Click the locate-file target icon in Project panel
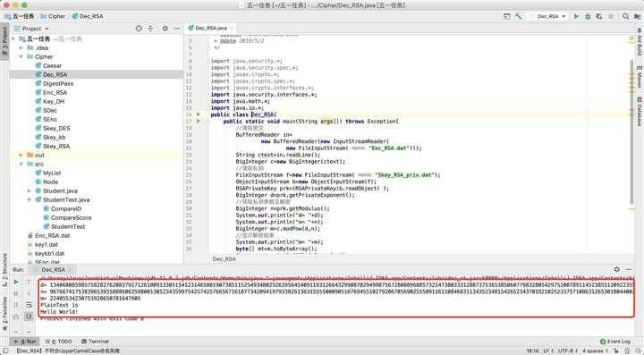The image size is (644, 355). (139, 29)
